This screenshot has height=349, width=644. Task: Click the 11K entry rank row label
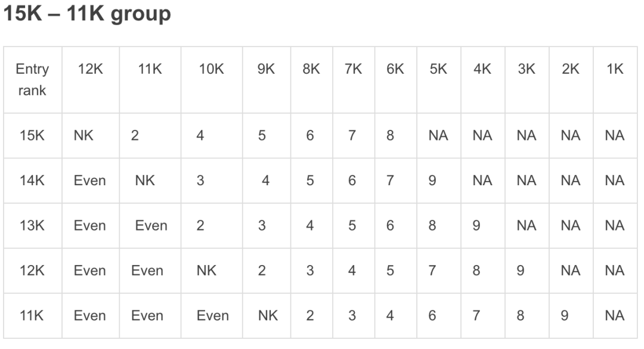coord(32,316)
